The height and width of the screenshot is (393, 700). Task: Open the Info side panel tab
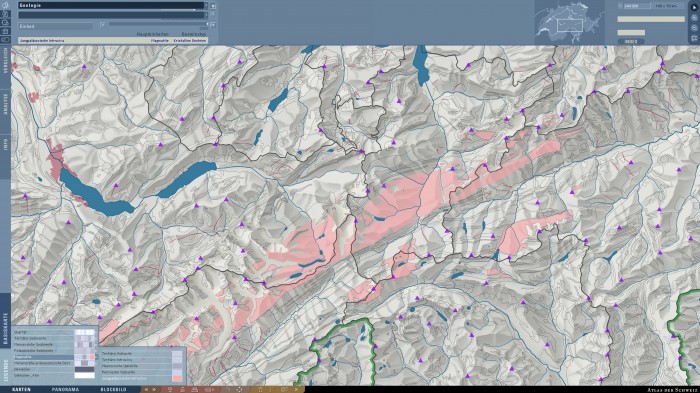[5, 144]
